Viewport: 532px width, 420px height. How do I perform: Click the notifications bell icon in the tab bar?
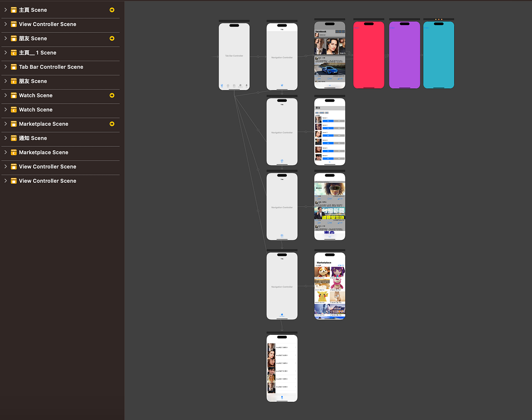coord(246,85)
